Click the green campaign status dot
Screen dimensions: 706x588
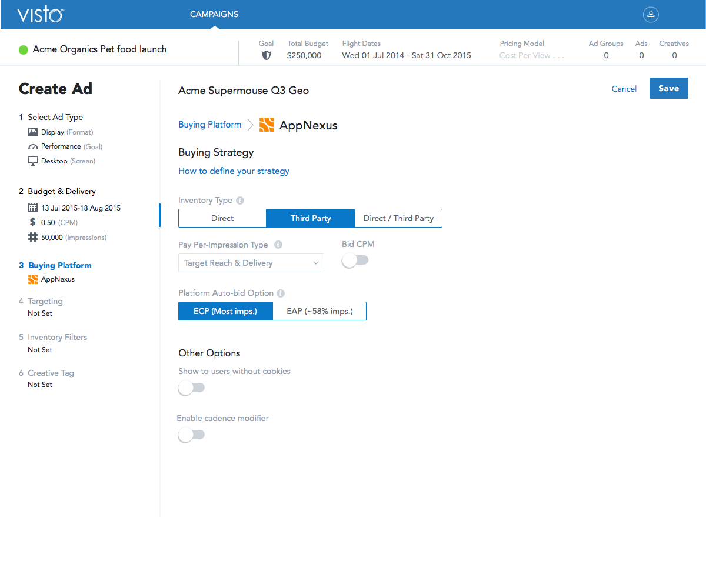[x=24, y=50]
